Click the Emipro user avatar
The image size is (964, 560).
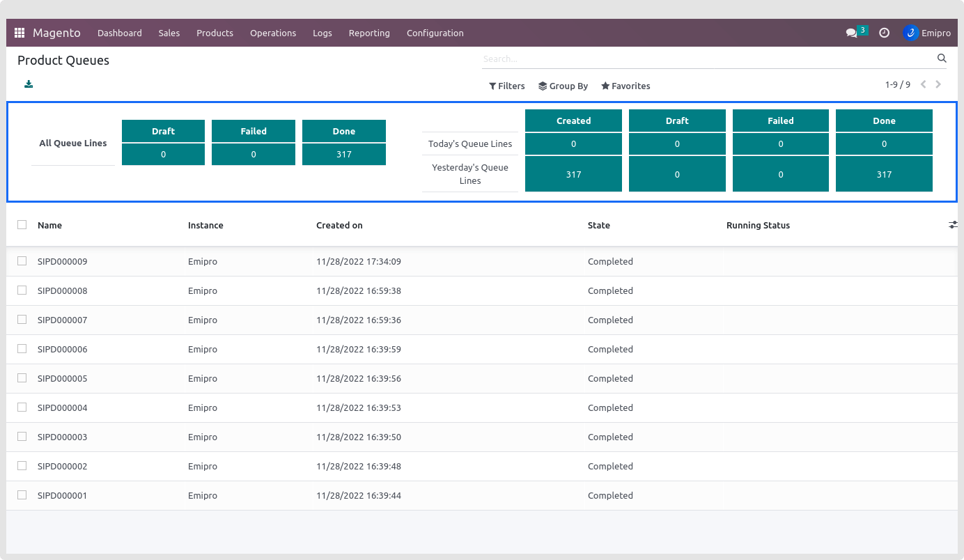pyautogui.click(x=910, y=33)
